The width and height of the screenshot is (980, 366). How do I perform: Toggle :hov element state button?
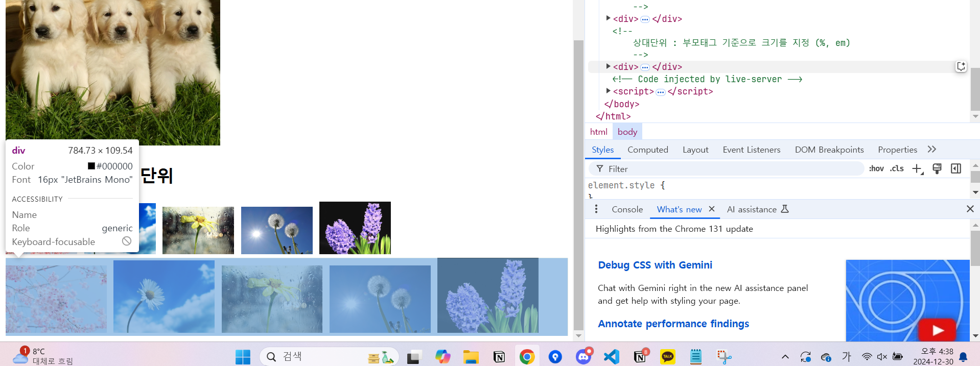tap(876, 168)
